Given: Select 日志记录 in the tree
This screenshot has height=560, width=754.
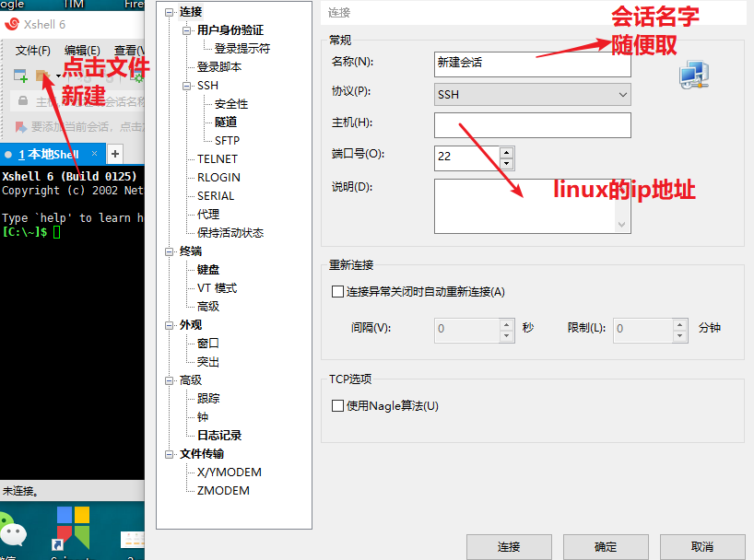Looking at the screenshot, I should [219, 436].
